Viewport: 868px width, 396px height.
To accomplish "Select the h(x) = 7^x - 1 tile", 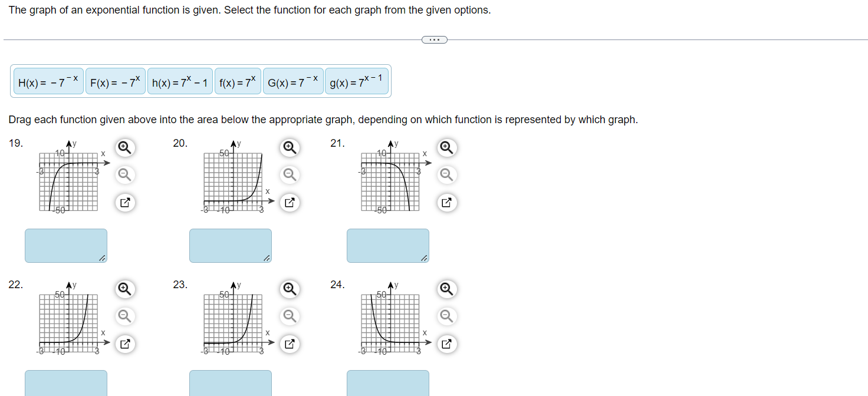I will click(x=180, y=81).
